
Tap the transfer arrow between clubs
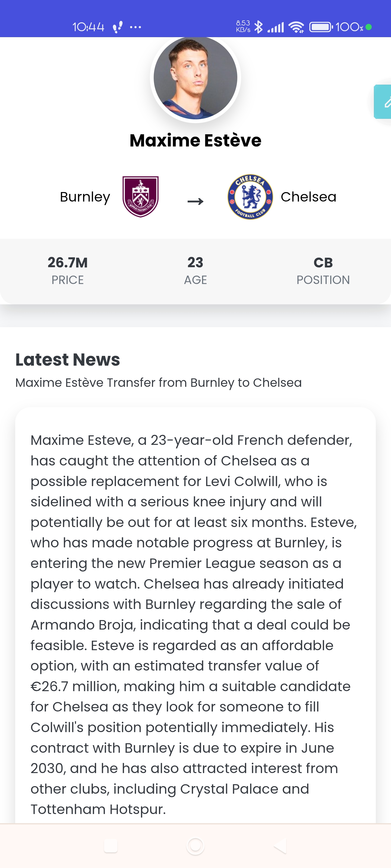[x=195, y=201]
